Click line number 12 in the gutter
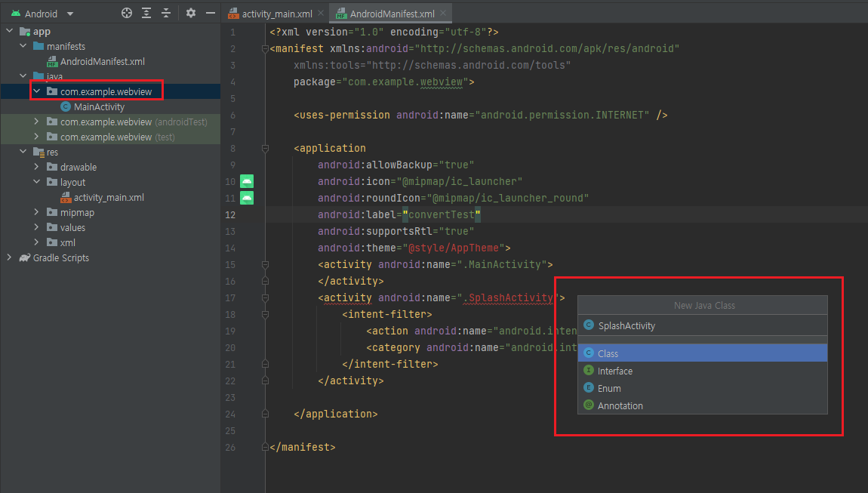 230,214
